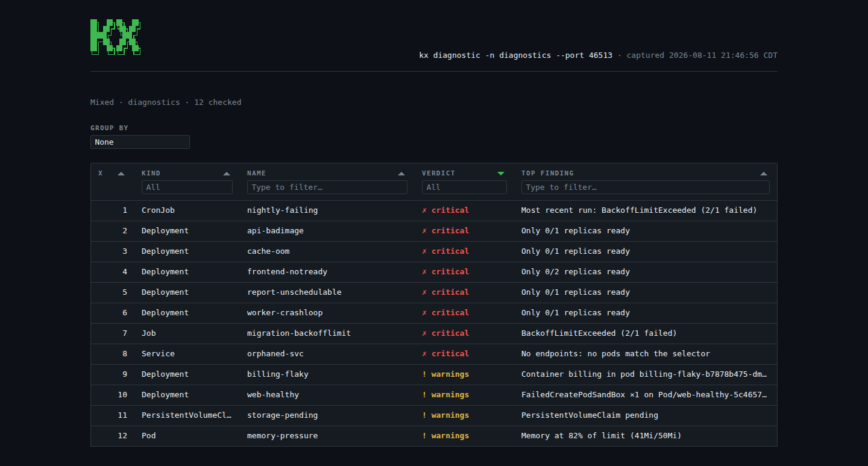Select the orphaned-svc name cell
Image resolution: width=868 pixels, height=466 pixels.
(275, 354)
